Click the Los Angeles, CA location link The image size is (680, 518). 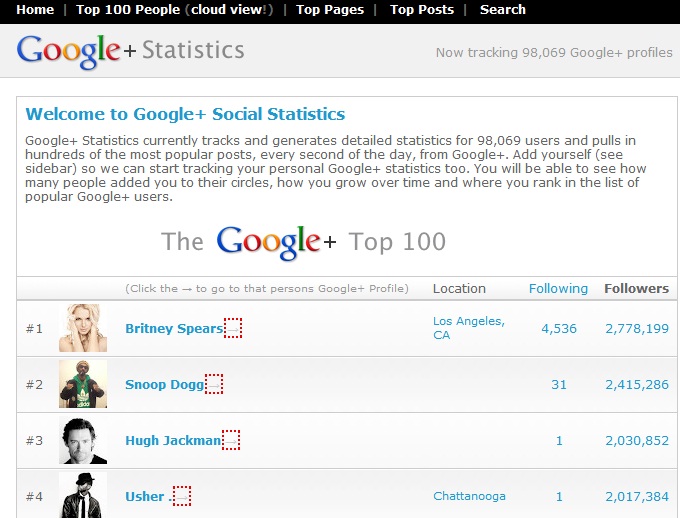[469, 328]
